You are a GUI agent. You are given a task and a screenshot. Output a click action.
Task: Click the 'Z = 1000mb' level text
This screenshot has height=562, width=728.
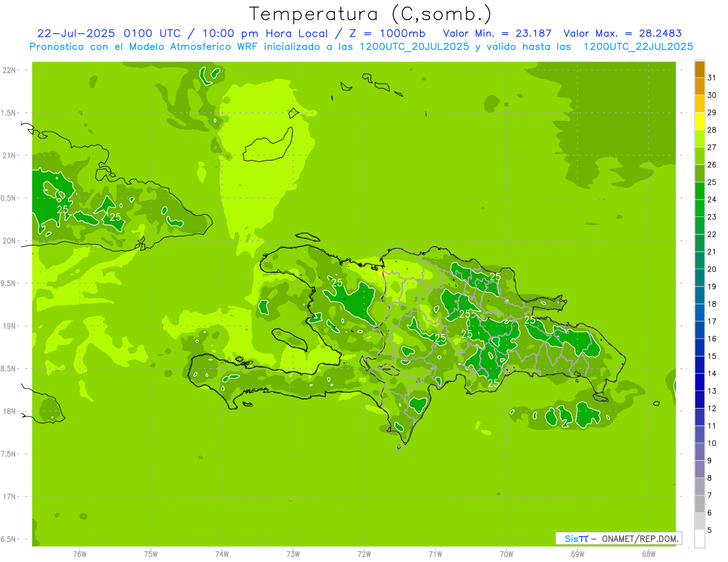pos(387,33)
